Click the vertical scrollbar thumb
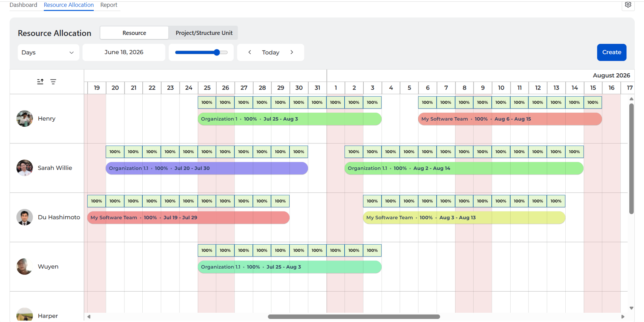The width and height of the screenshot is (644, 322). click(x=631, y=158)
